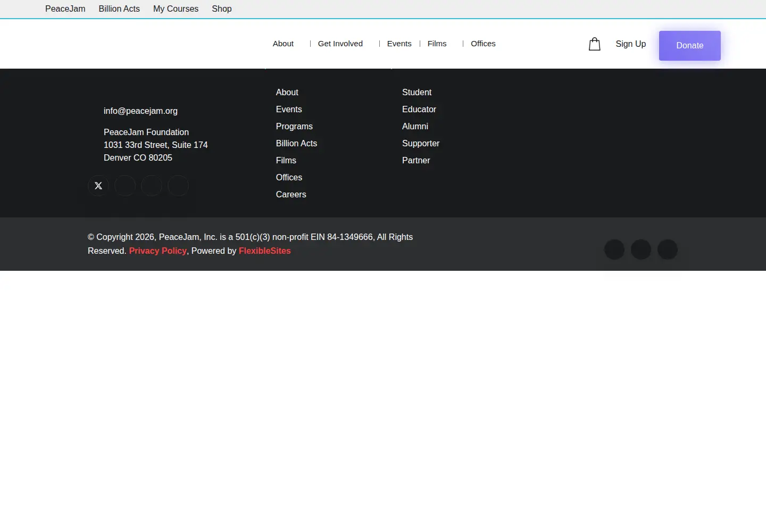Open the X (Twitter) social icon
This screenshot has height=532, width=766.
(98, 186)
